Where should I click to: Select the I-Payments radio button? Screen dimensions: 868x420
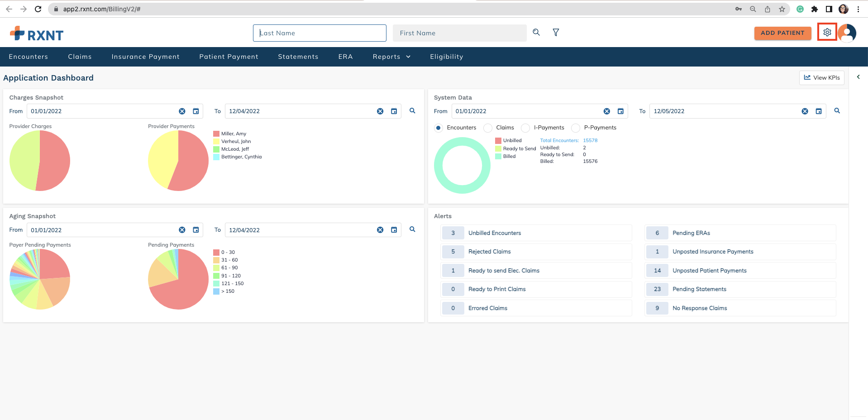point(525,128)
